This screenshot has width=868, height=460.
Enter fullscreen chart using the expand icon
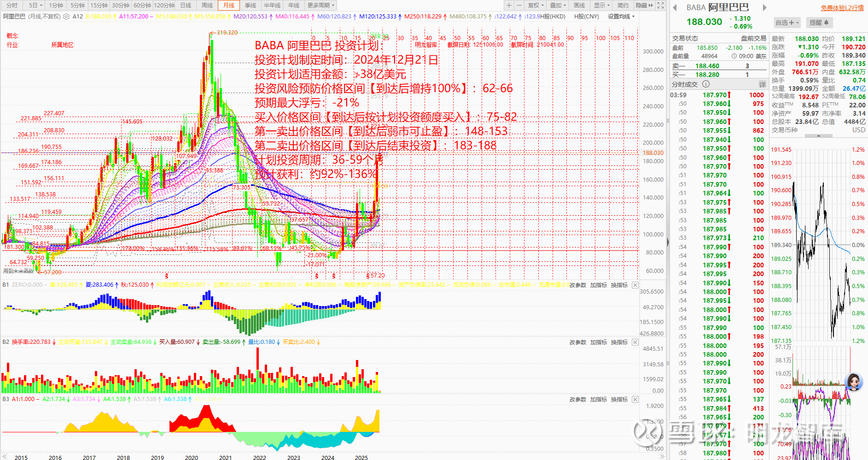[x=660, y=6]
